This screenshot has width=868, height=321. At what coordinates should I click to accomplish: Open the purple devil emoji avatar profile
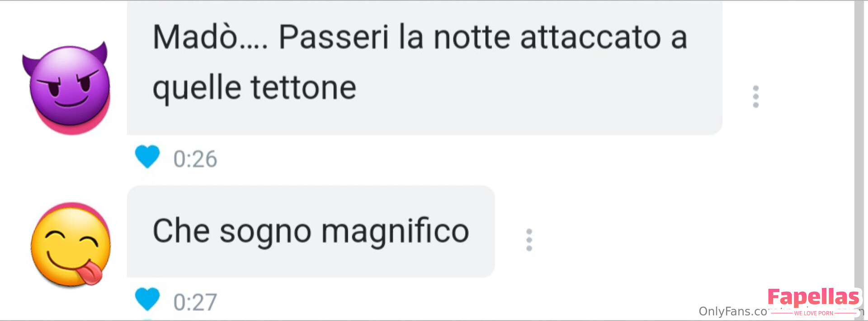[x=67, y=88]
